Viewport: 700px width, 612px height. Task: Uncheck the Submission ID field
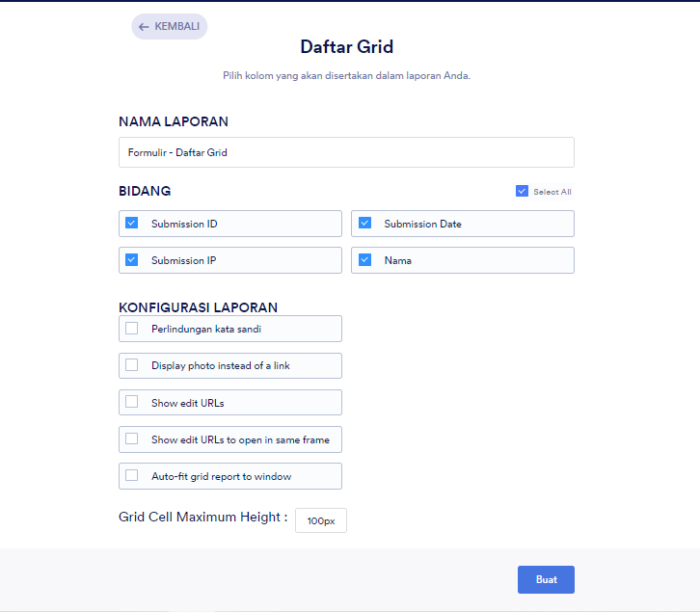tap(132, 223)
